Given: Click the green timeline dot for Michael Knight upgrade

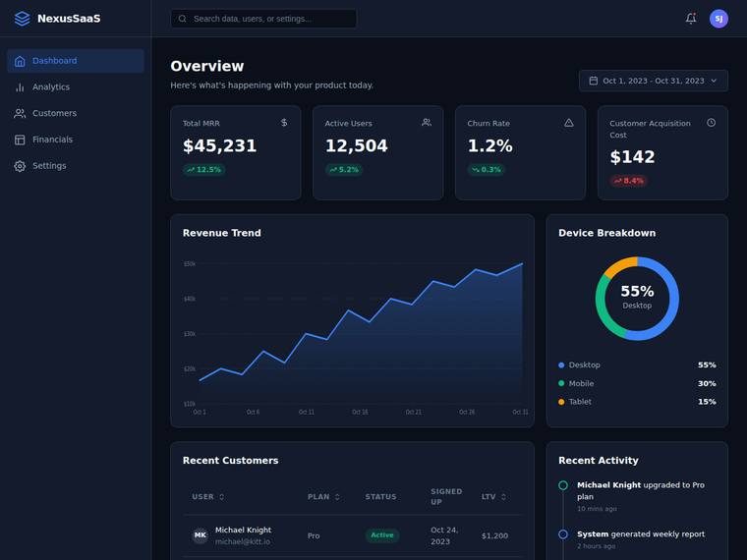Looking at the screenshot, I should pos(562,485).
